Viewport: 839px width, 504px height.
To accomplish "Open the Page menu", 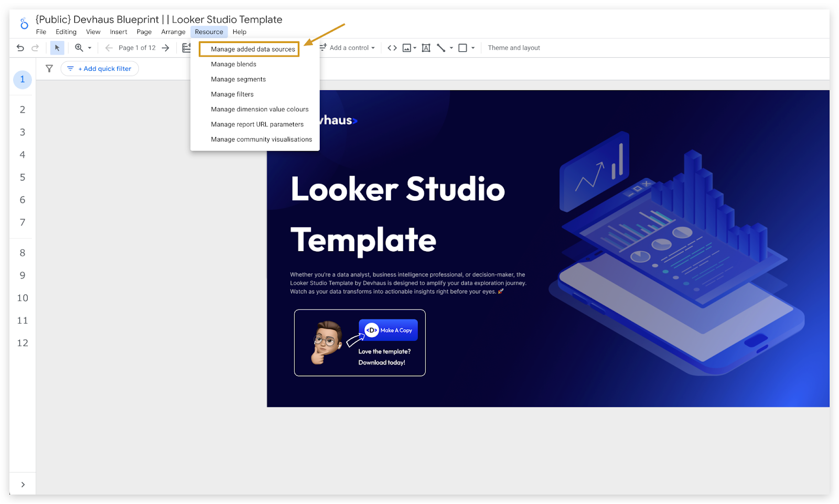I will coord(144,32).
